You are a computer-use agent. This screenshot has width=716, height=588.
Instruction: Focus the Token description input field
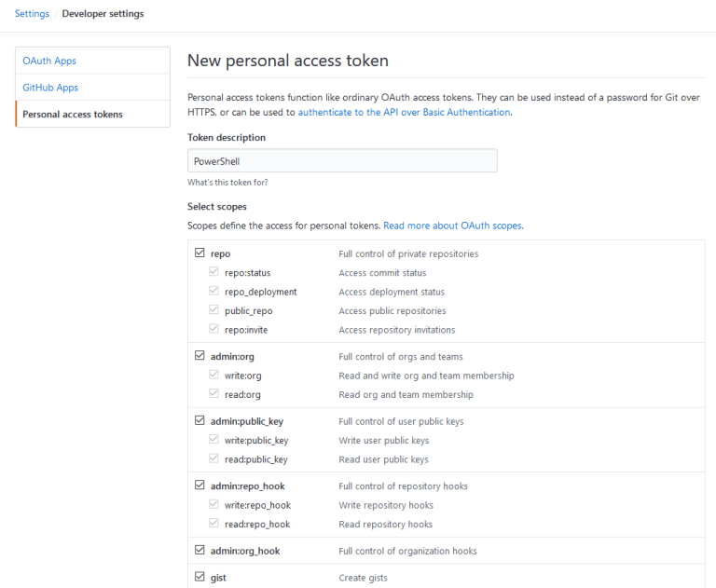pyautogui.click(x=342, y=160)
